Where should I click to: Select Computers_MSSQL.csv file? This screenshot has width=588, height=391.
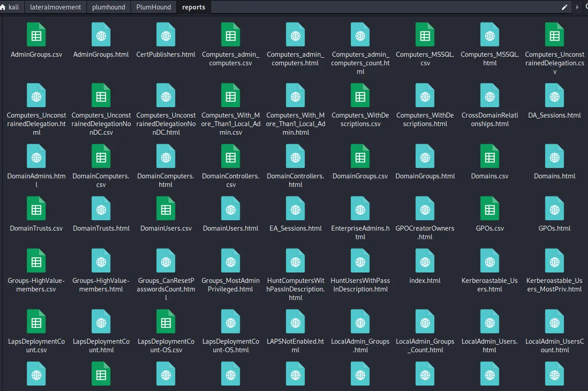425,35
